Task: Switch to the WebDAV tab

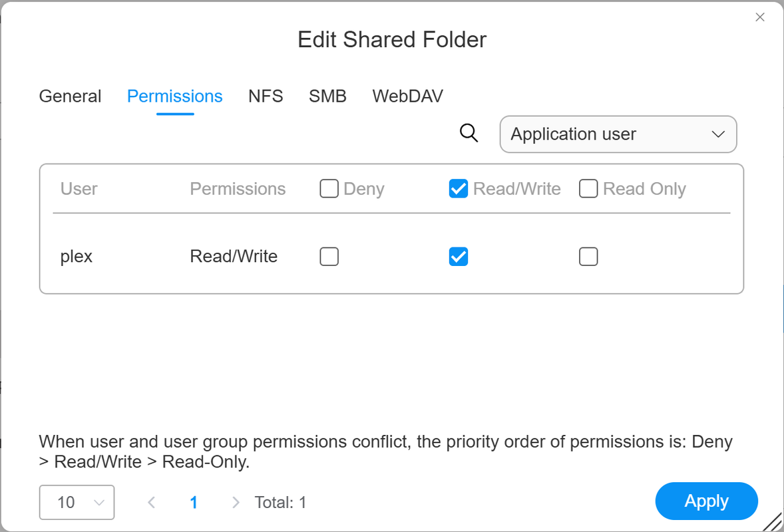Action: point(407,96)
